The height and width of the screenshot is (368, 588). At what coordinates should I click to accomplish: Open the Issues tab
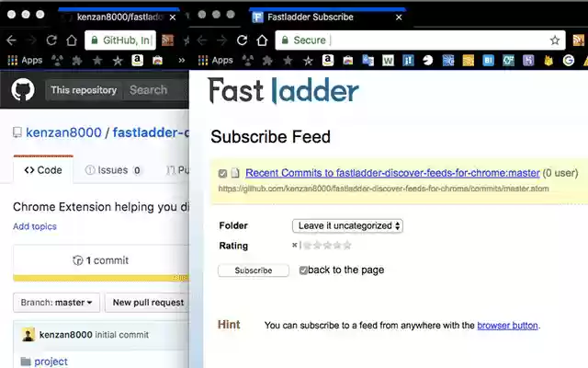click(x=113, y=170)
